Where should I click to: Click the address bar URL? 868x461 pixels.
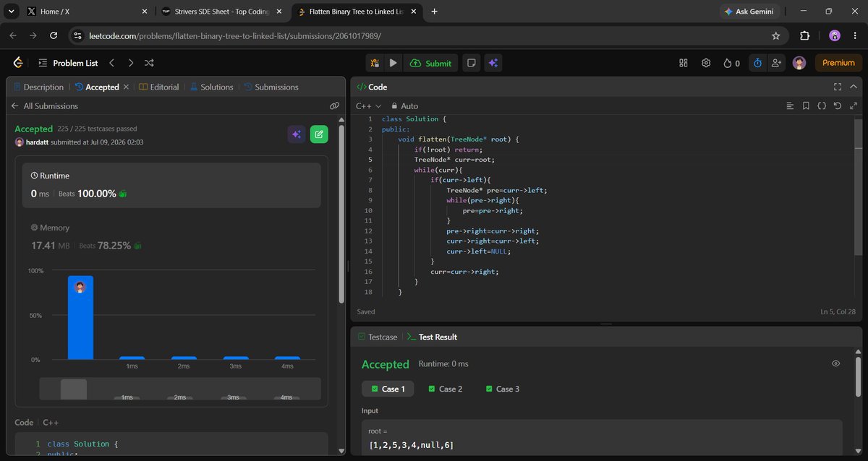coord(234,35)
